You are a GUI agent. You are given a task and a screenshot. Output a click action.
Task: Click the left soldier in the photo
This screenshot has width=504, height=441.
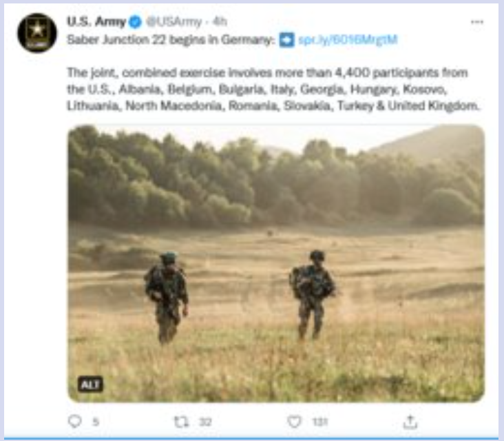[x=167, y=298]
